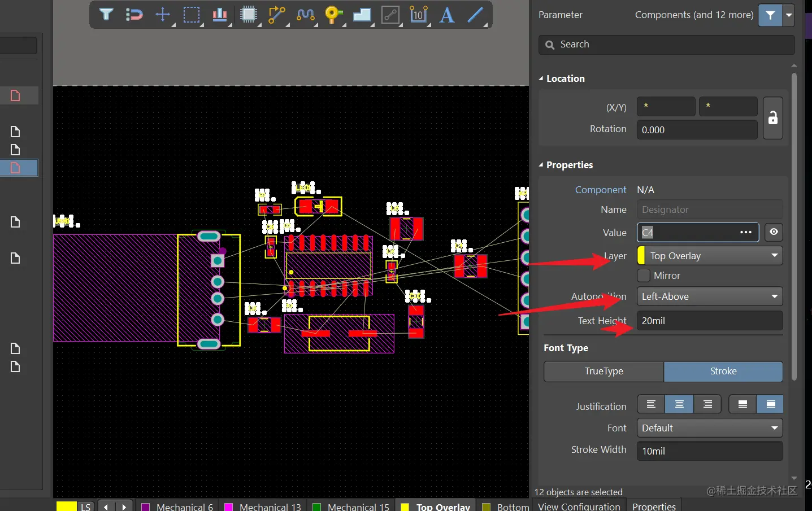Click the Properties panel vertical scrollbar
The image size is (812, 511).
coord(794,226)
